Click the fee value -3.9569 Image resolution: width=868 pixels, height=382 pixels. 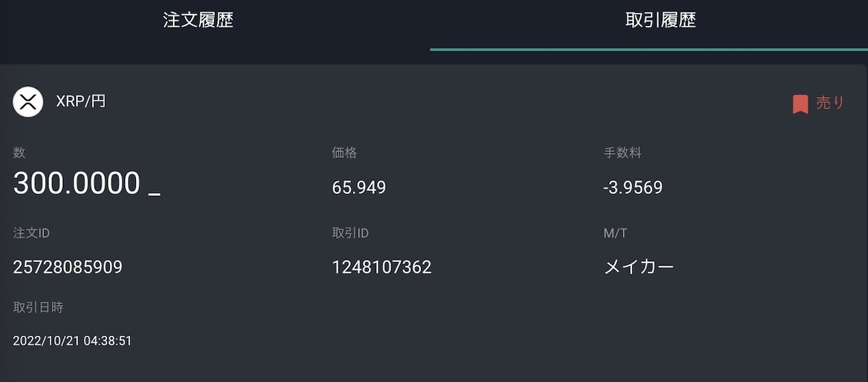click(632, 188)
